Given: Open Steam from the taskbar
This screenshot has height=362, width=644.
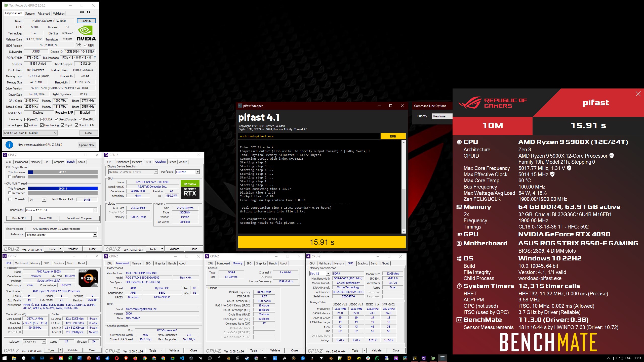Looking at the screenshot, I should pyautogui.click(x=247, y=358).
